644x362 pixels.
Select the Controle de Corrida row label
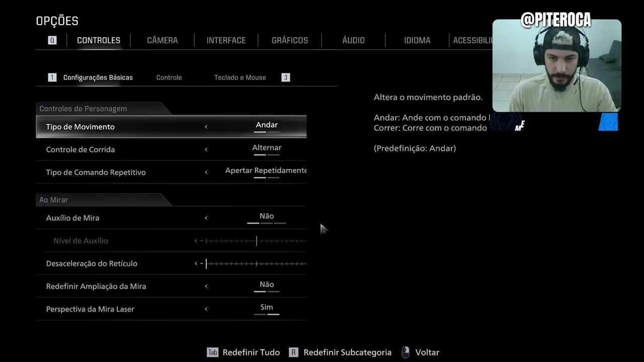click(x=80, y=149)
